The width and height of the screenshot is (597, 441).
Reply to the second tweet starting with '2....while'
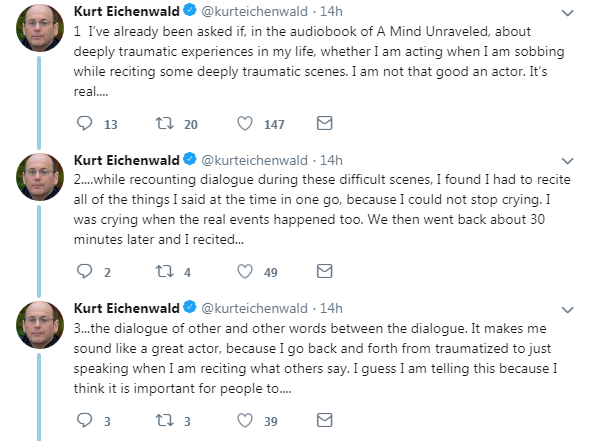pyautogui.click(x=85, y=272)
